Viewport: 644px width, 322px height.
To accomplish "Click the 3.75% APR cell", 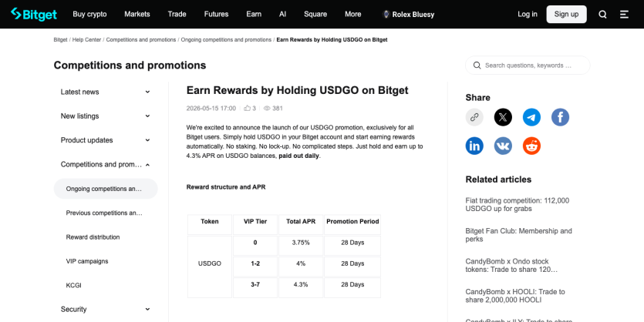I will pyautogui.click(x=301, y=245).
